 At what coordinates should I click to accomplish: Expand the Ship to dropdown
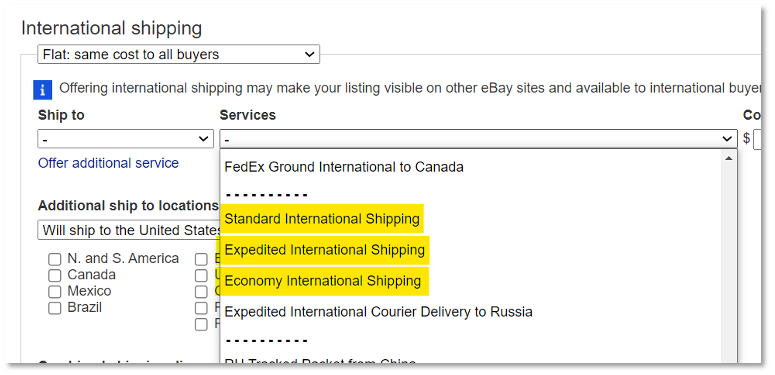(126, 139)
